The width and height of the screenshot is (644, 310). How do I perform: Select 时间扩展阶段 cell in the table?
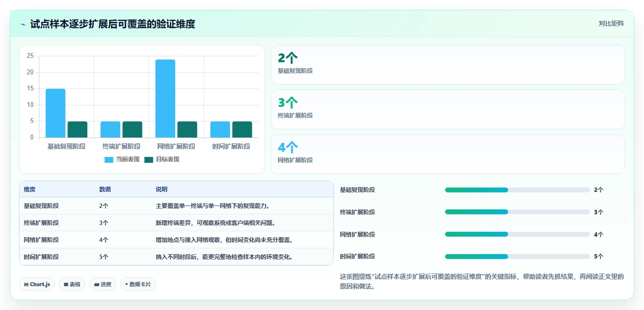point(41,257)
